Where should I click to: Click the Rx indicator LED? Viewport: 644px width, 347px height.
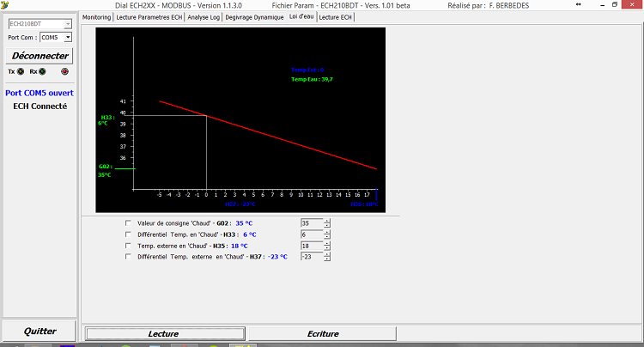(43, 72)
